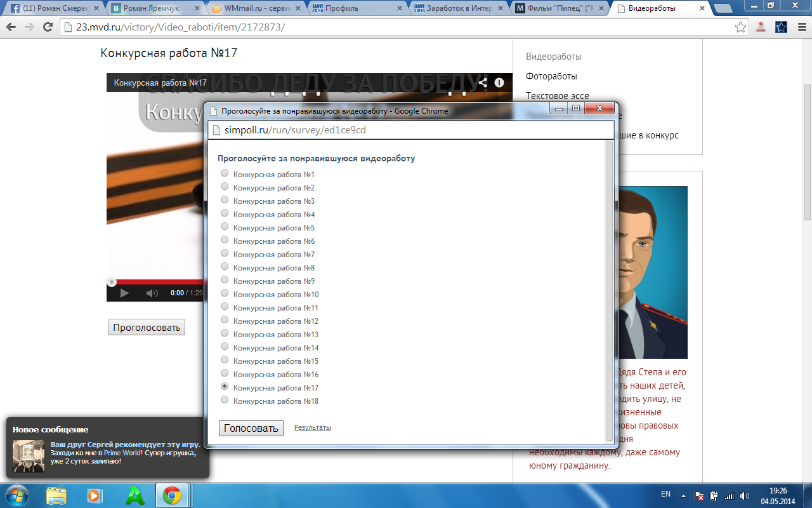Select Конкурсная работа №5 radio button
The width and height of the screenshot is (812, 508).
pyautogui.click(x=224, y=227)
